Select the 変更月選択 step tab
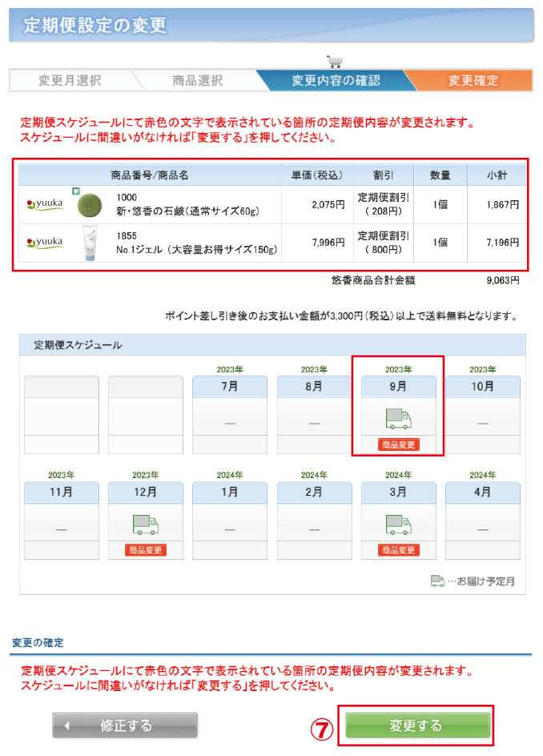Viewport: 543px width, 756px height. click(70, 81)
